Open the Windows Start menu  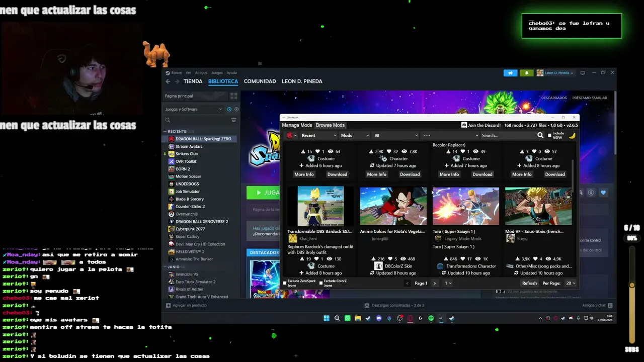click(x=327, y=318)
